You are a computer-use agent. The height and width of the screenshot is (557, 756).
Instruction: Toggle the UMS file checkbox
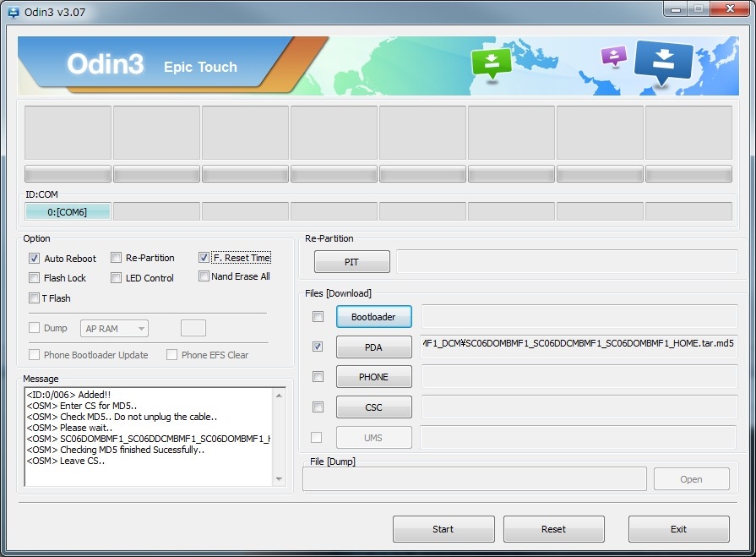tap(316, 438)
